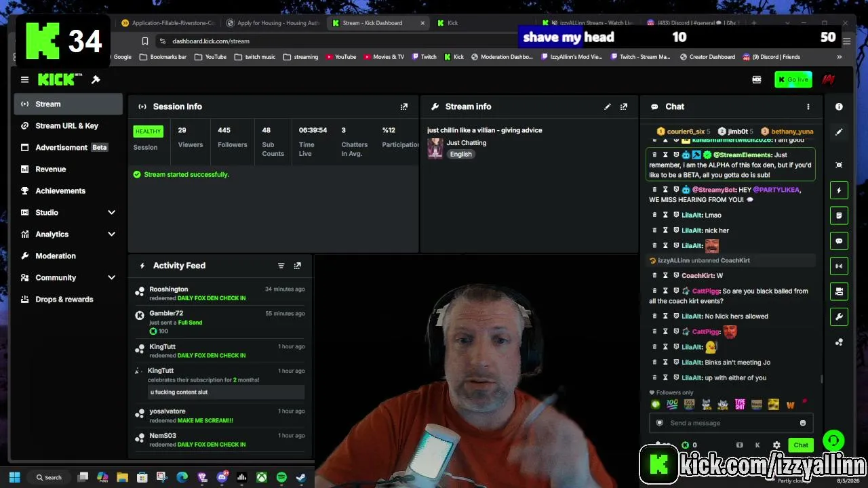Click the English language tag

[x=460, y=155]
